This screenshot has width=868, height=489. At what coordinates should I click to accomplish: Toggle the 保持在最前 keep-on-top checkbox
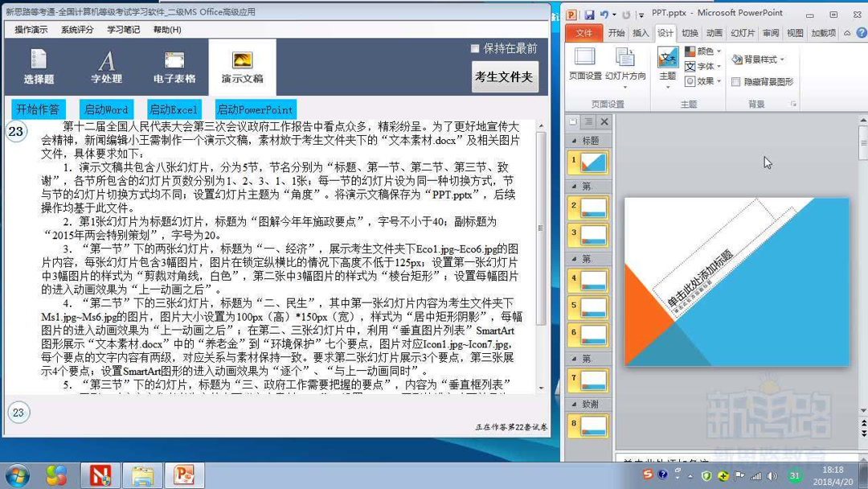pyautogui.click(x=475, y=47)
